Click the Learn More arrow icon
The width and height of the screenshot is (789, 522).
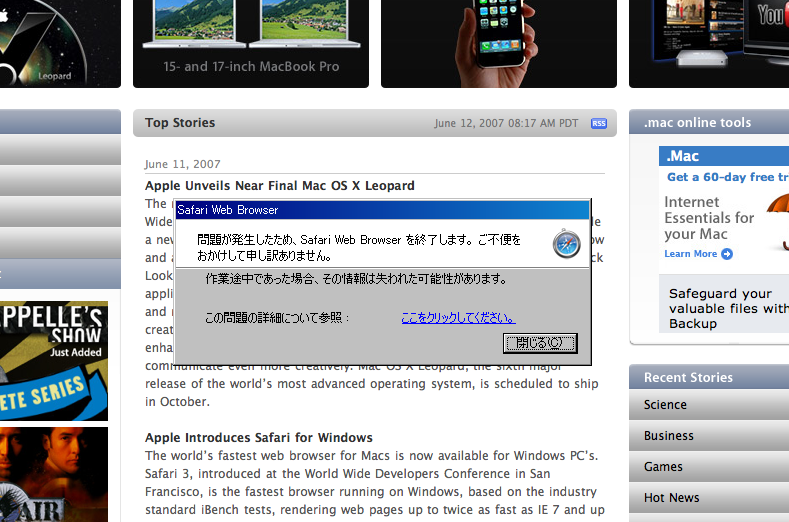[727, 254]
